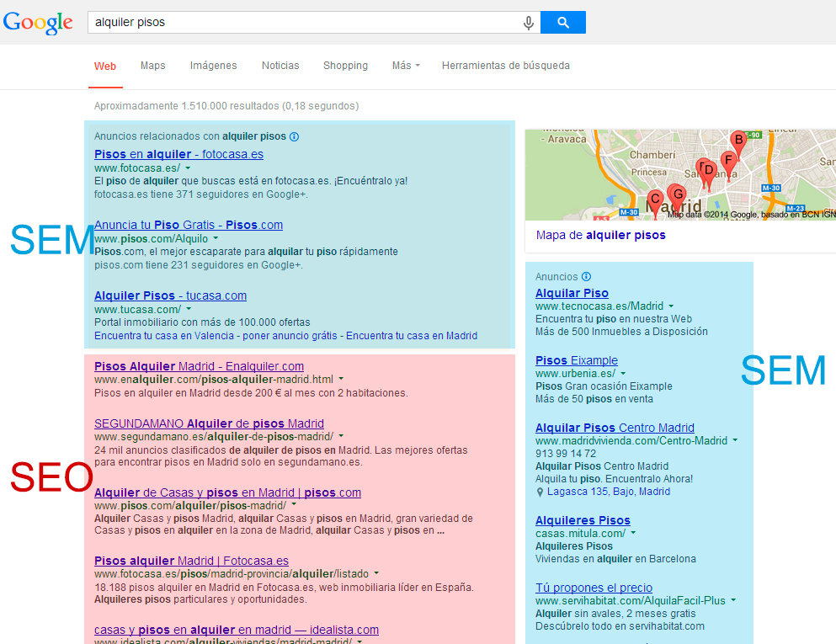Viewport: 836px width, 644px height.
Task: Open 'Anuncia tu Piso Gratis - Pisos.com' ad
Action: (189, 225)
